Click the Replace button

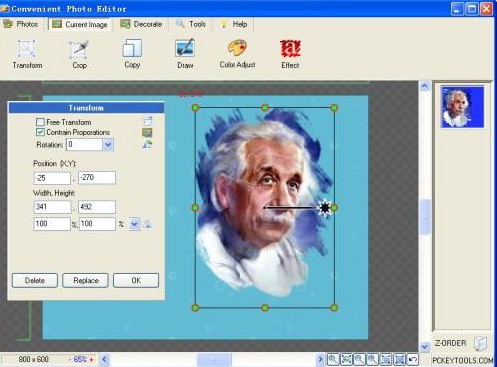click(86, 281)
